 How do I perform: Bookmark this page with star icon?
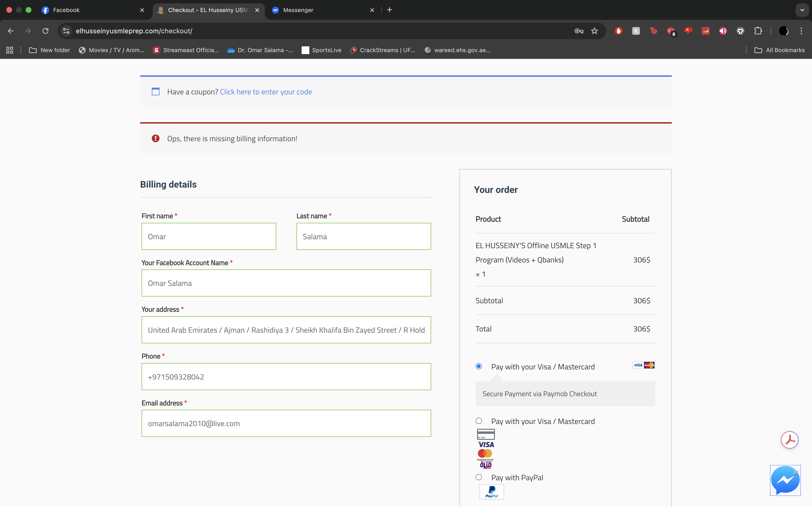tap(594, 31)
